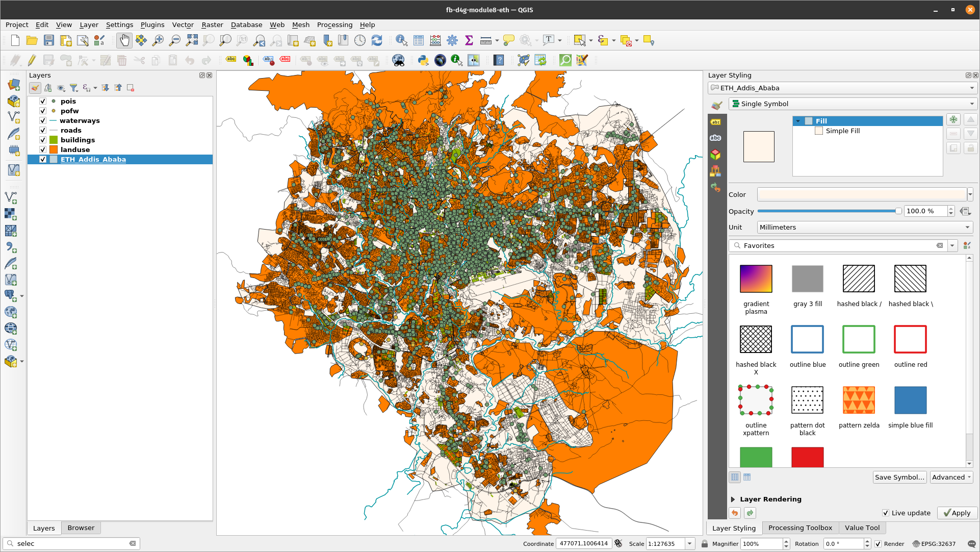The height and width of the screenshot is (552, 980).
Task: Select the Pan Map hand tool
Action: tap(124, 41)
